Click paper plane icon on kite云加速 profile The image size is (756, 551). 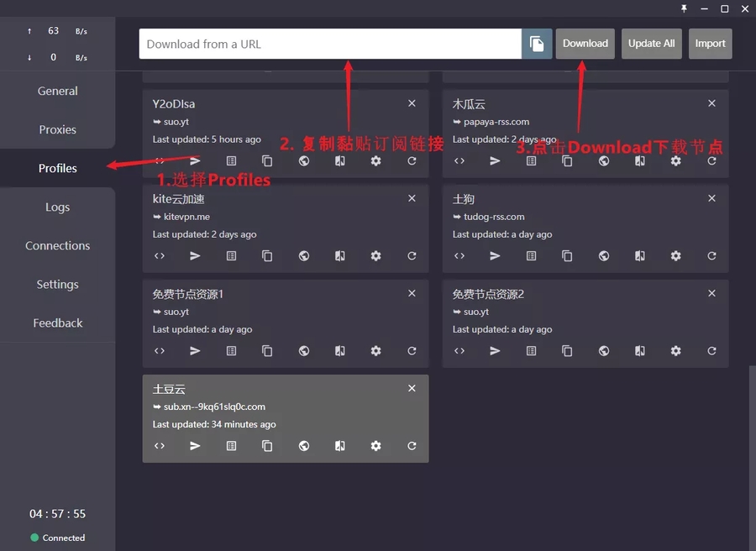pos(195,256)
